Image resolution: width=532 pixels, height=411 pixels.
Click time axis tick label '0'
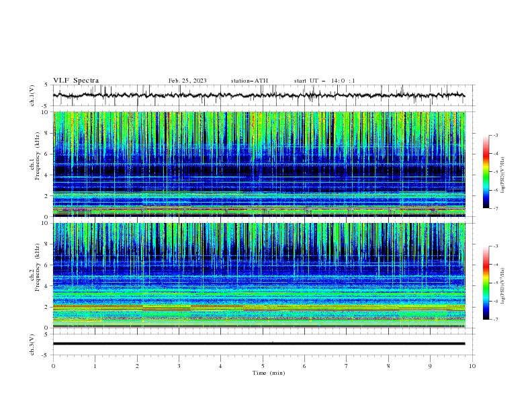click(x=53, y=366)
